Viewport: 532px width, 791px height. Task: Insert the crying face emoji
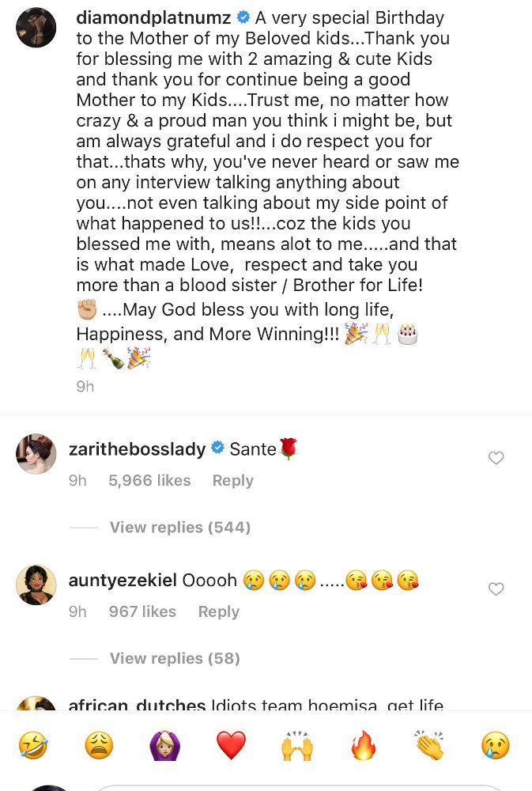(495, 746)
